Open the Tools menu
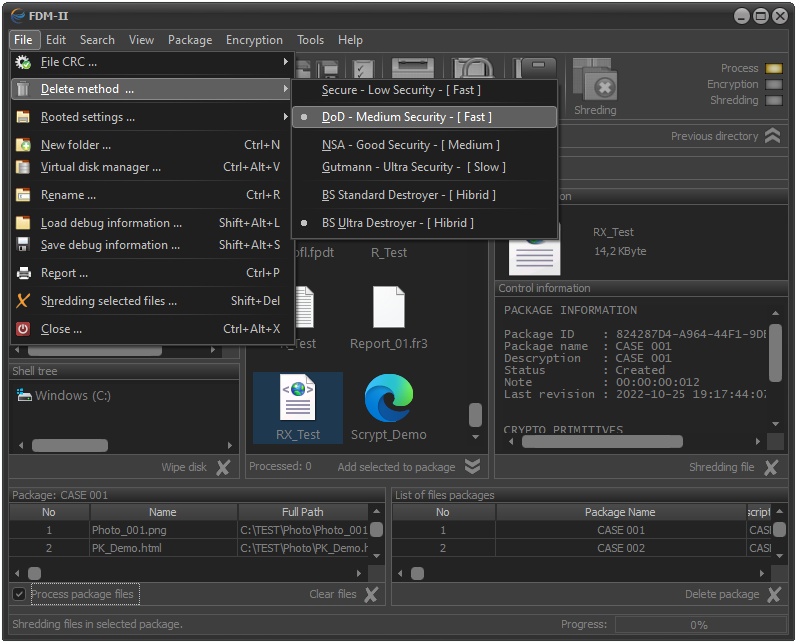Viewport: 797px width, 643px height. [311, 40]
